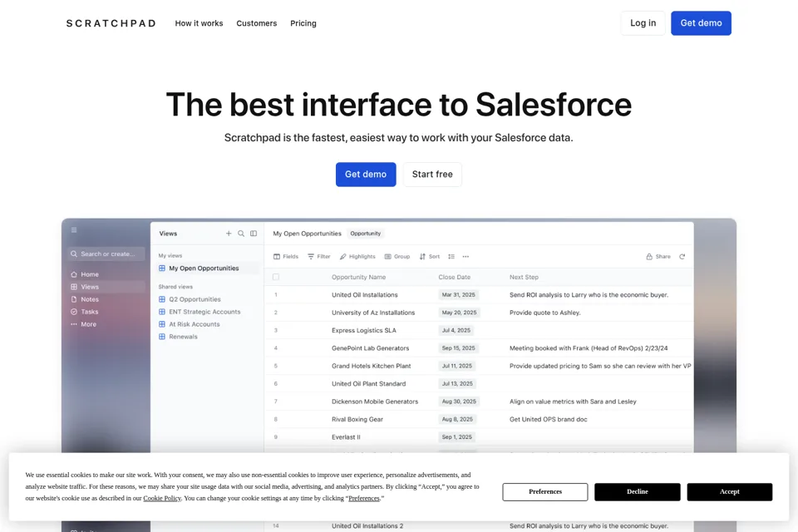The image size is (798, 532).
Task: Open cookie Preferences button
Action: click(x=545, y=492)
